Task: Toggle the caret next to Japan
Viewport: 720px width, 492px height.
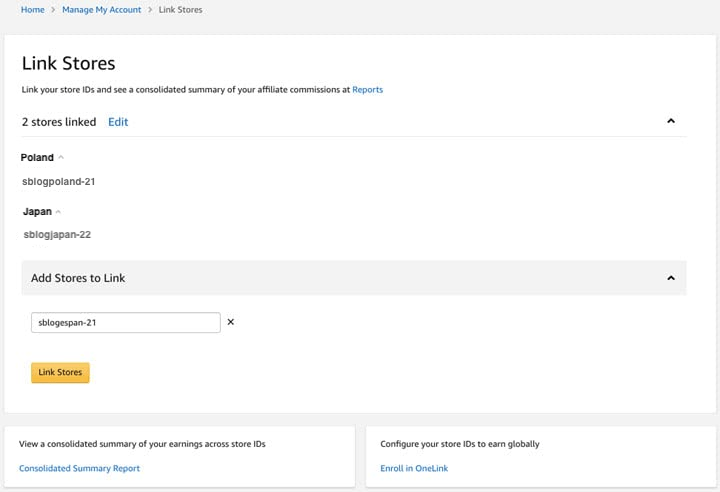Action: (x=59, y=212)
